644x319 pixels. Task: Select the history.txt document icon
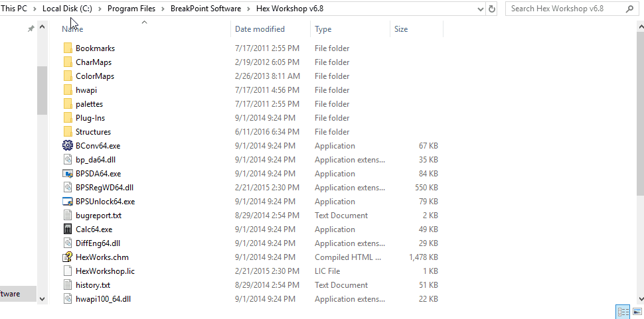point(68,285)
